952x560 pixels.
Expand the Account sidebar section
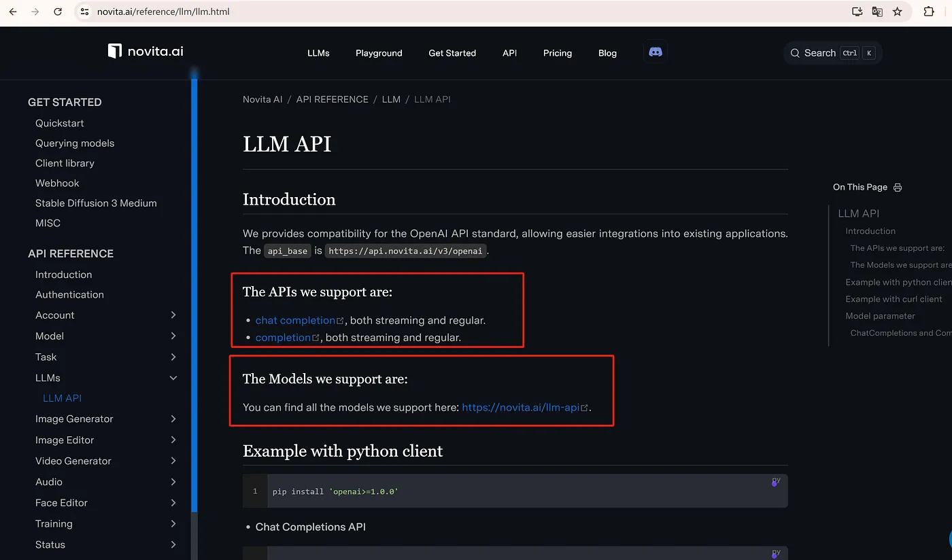pos(173,315)
